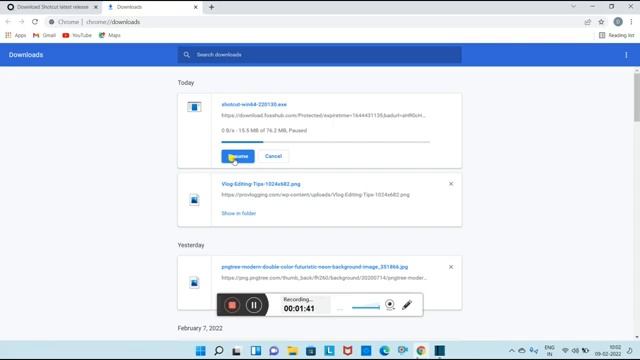
Task: Open pngtree modern double color background jpg link
Action: [314, 267]
